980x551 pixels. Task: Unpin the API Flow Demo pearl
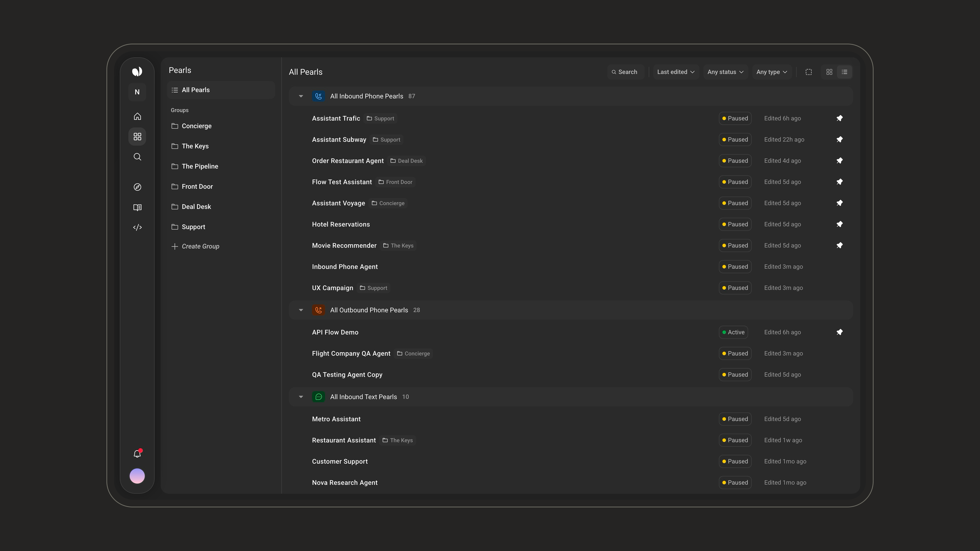click(x=840, y=332)
